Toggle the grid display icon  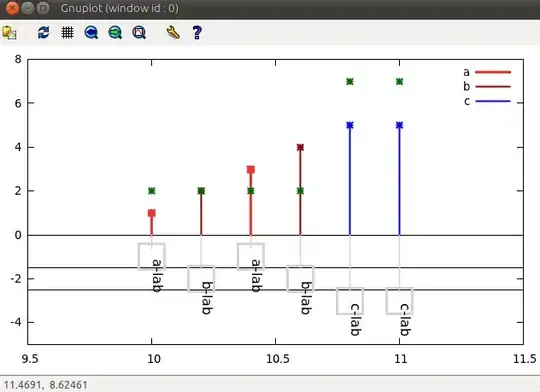67,33
